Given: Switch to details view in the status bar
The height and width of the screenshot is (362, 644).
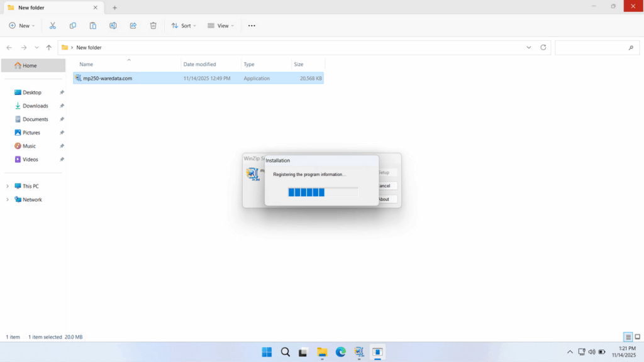Looking at the screenshot, I should 626,337.
